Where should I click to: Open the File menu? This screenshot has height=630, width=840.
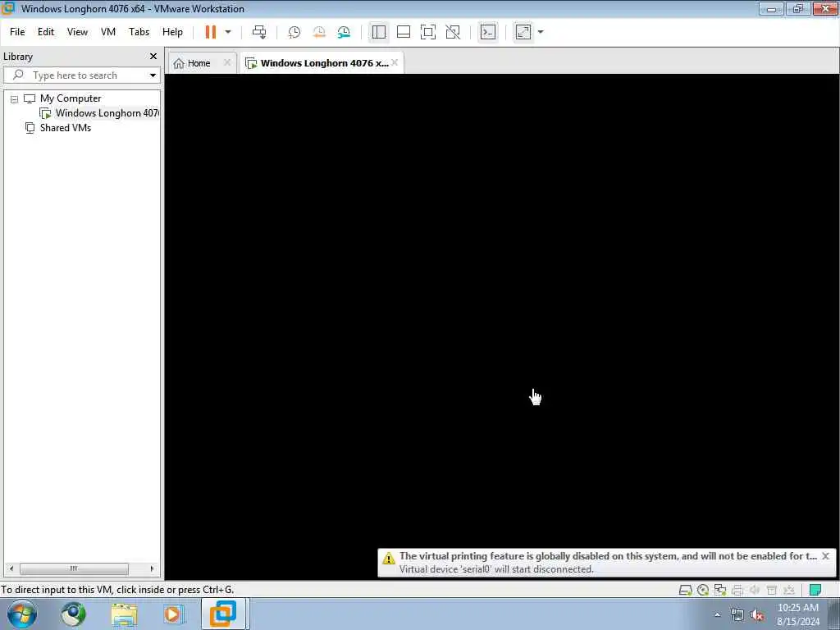pos(17,32)
